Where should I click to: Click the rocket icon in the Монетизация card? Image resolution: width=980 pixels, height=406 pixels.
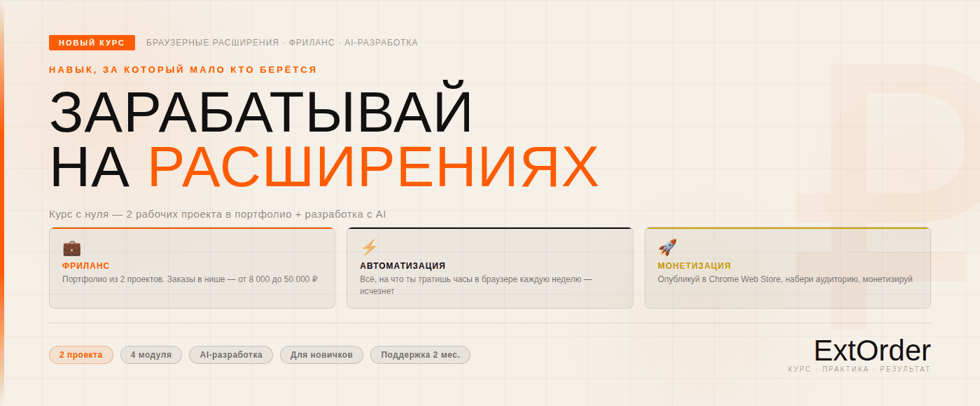click(x=667, y=248)
